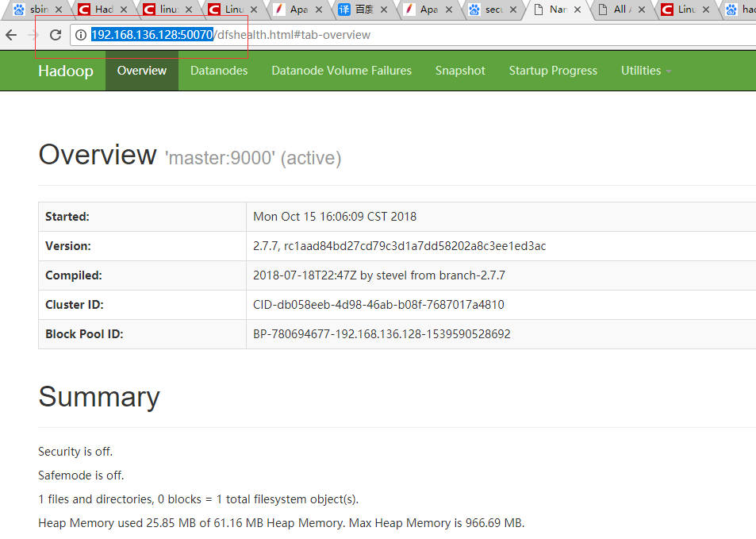This screenshot has width=756, height=539.
Task: Open the Overview navigation tab
Action: [x=142, y=71]
